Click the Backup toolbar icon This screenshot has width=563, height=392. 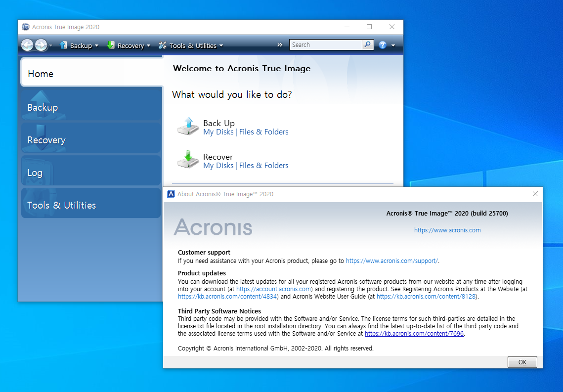point(64,45)
